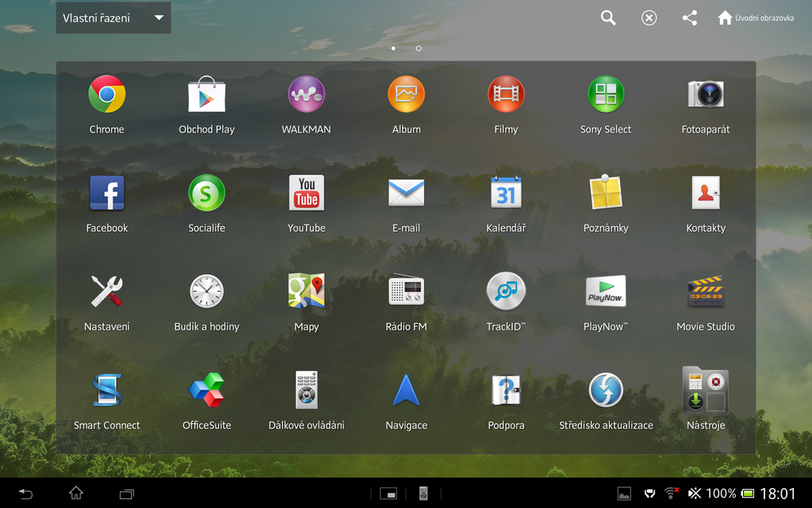Open Obchod Play store
Screen dimensions: 812x508
coord(206,94)
